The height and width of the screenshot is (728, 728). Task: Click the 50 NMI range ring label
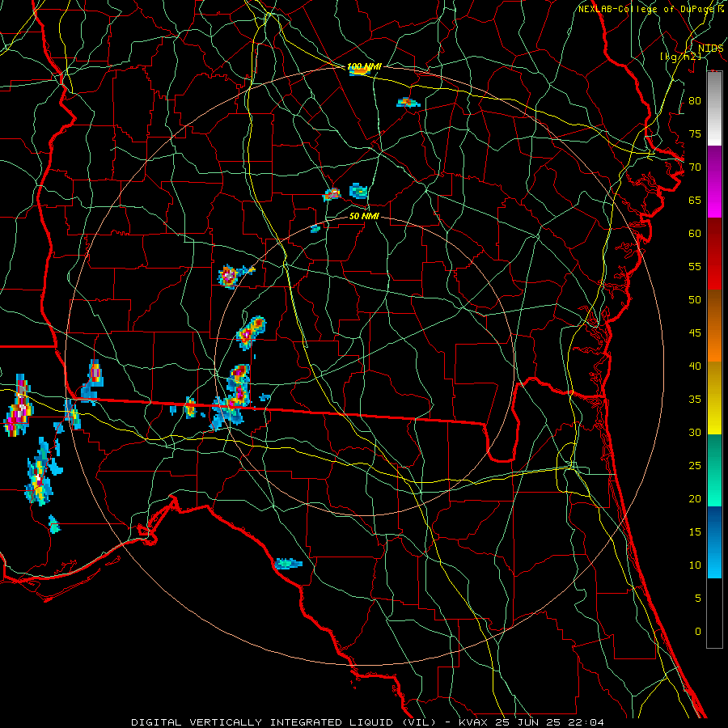(365, 216)
